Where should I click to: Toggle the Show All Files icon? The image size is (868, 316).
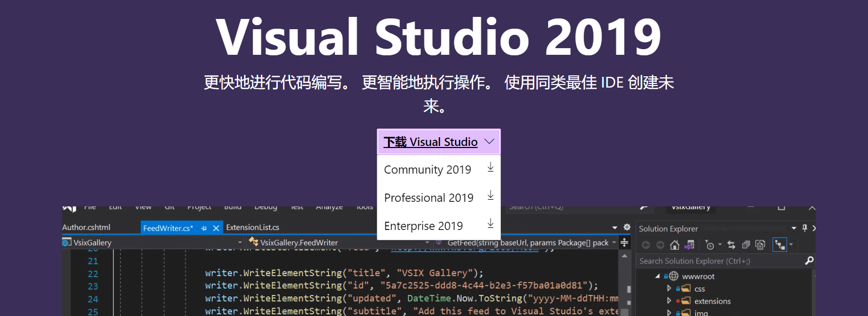tap(760, 245)
